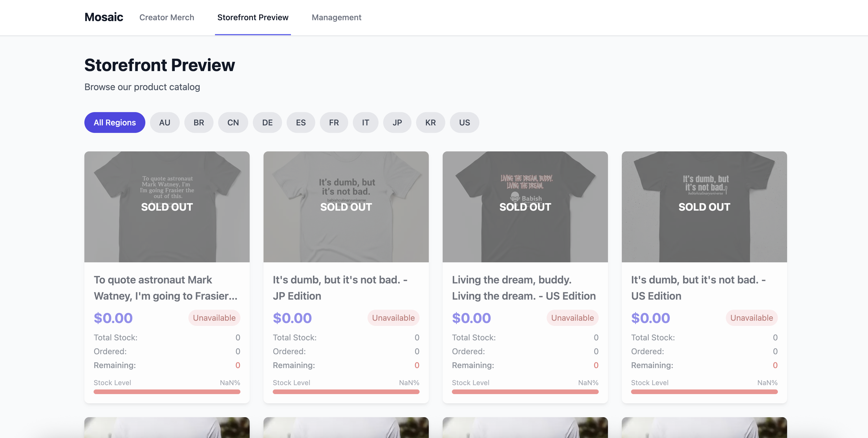868x438 pixels.
Task: Choose the CN region pill
Action: (x=233, y=122)
